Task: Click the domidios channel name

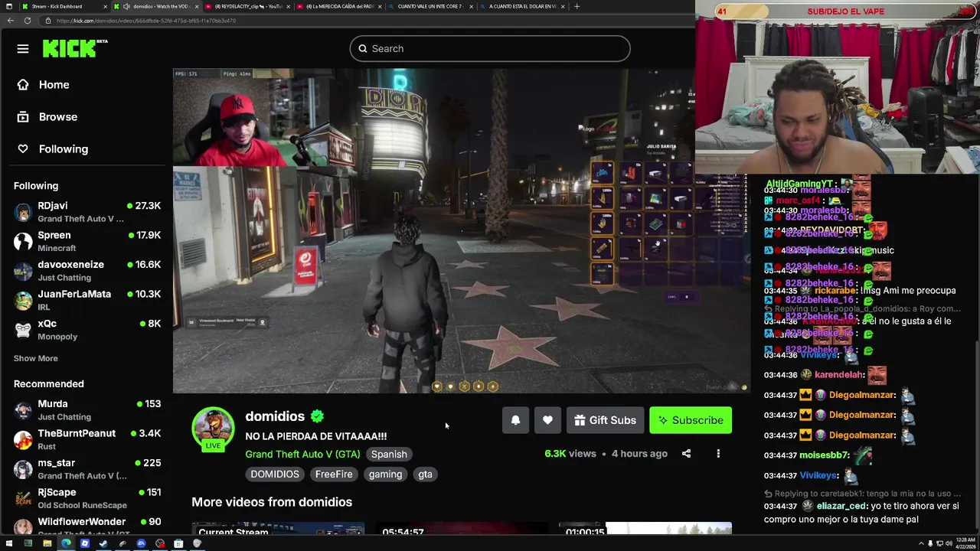Action: [275, 416]
